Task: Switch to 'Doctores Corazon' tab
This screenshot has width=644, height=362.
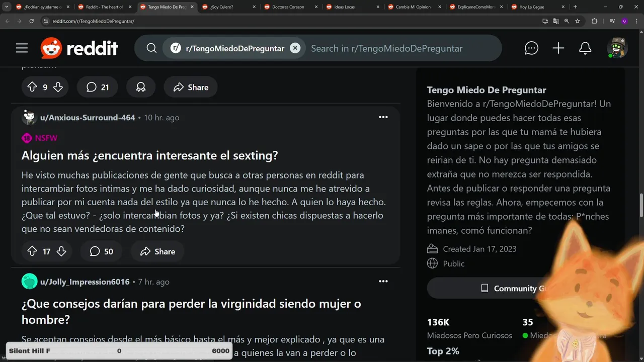Action: click(x=290, y=7)
